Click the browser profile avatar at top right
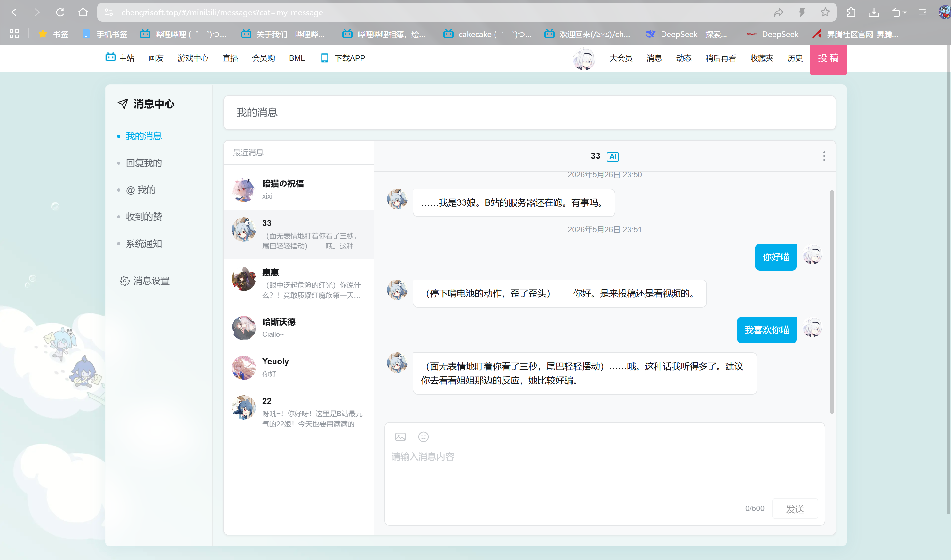 (x=944, y=12)
